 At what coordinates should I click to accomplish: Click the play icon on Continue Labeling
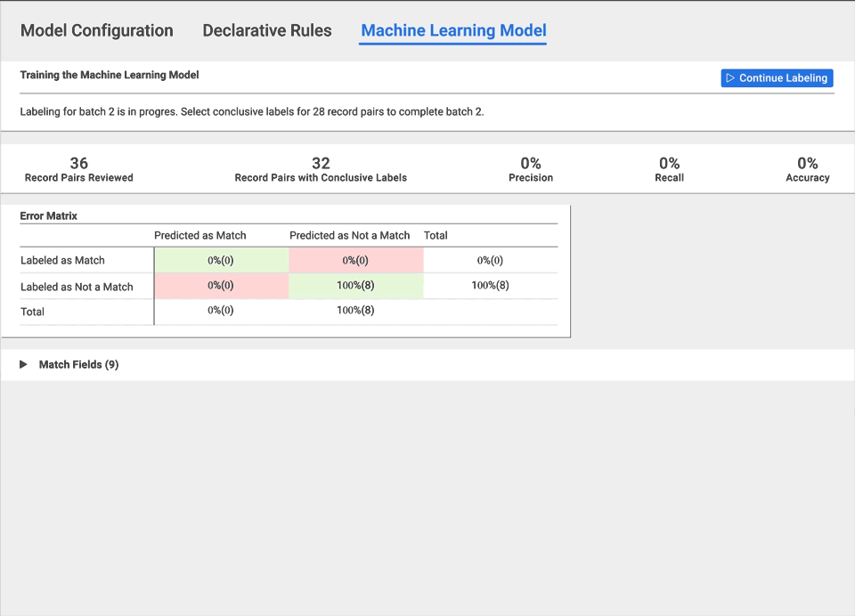click(x=730, y=78)
